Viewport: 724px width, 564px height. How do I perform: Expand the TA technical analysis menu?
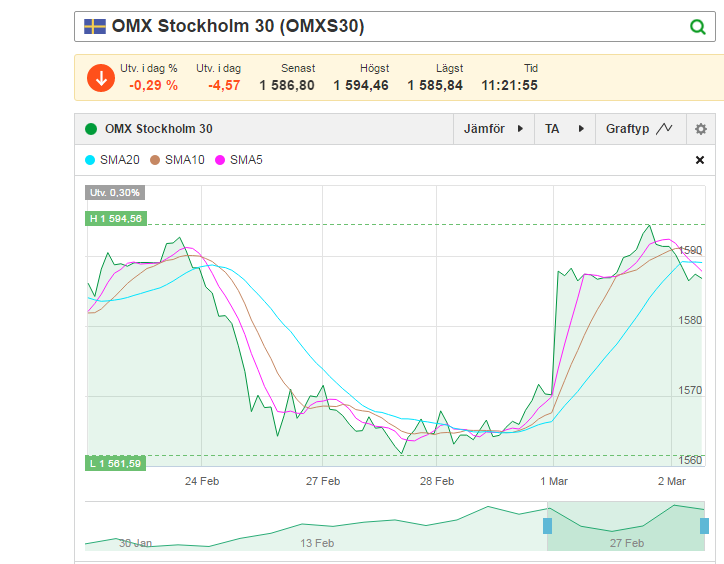[565, 129]
